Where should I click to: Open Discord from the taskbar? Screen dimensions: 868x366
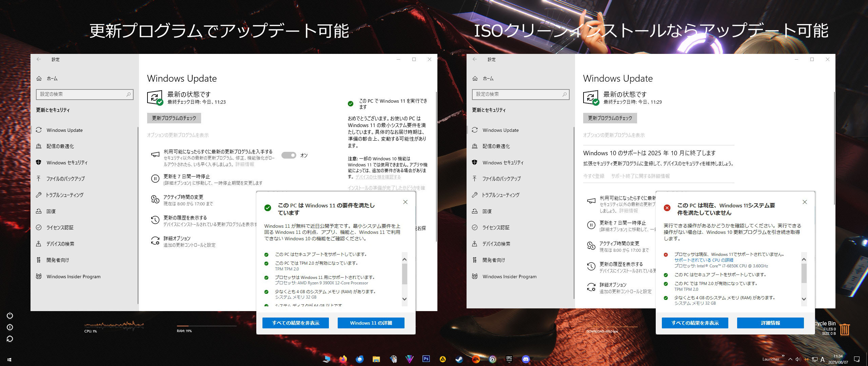pyautogui.click(x=526, y=359)
